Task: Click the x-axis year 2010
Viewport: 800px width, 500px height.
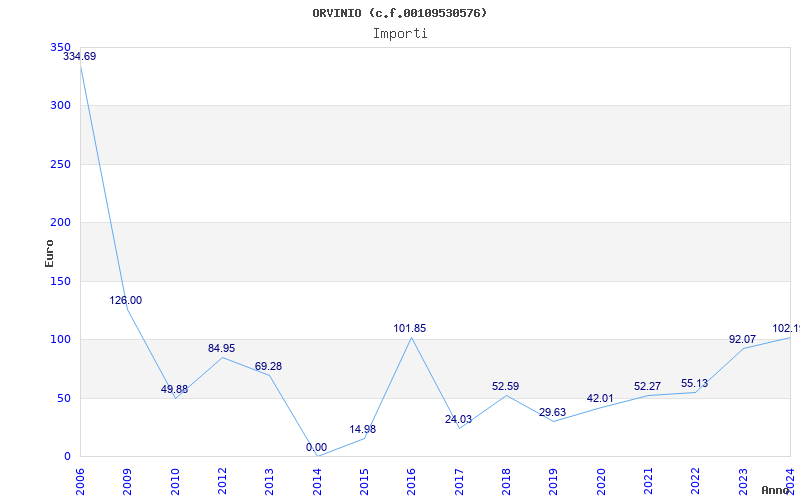Action: tap(174, 482)
